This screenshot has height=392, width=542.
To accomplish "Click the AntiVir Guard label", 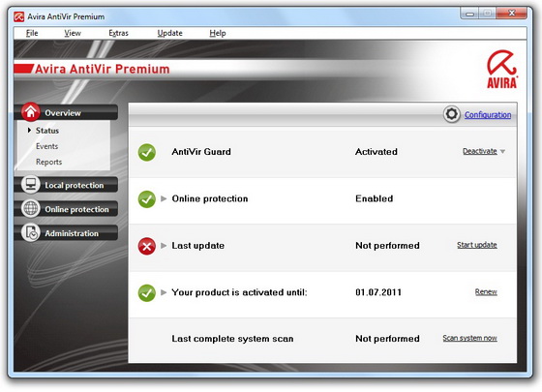I will tap(201, 152).
